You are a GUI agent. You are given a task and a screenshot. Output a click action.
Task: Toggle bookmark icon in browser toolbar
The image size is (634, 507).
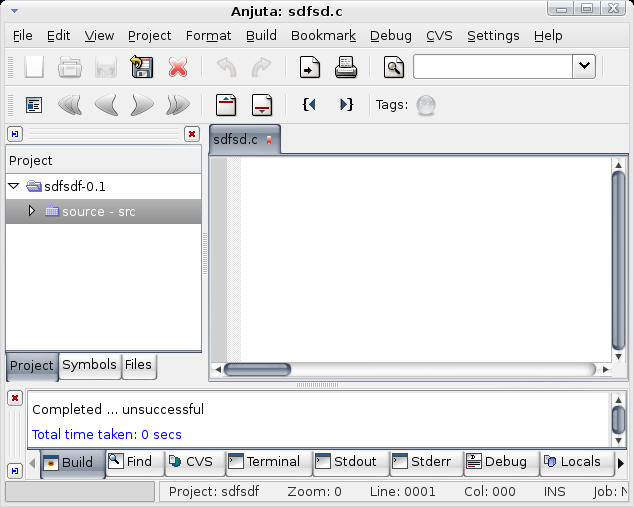pos(34,105)
